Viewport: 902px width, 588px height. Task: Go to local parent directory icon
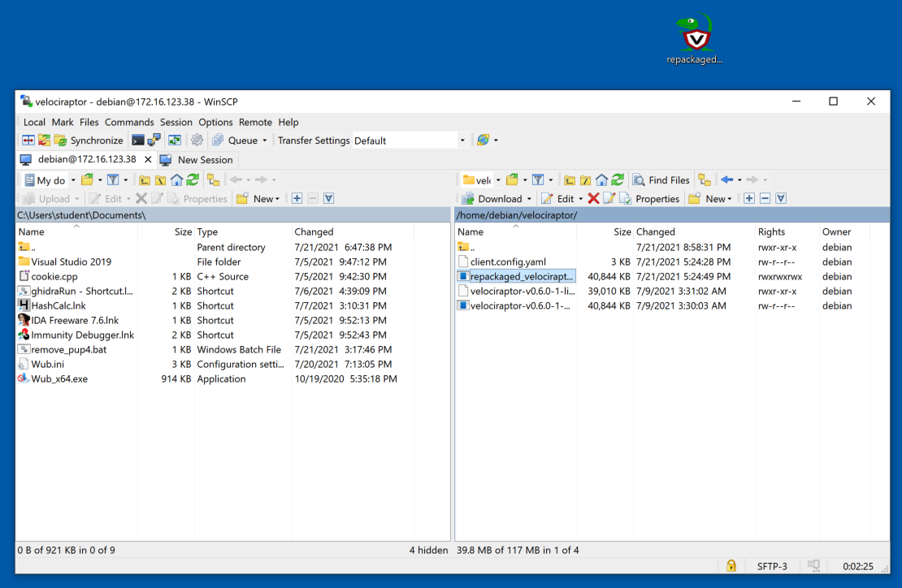tap(145, 180)
